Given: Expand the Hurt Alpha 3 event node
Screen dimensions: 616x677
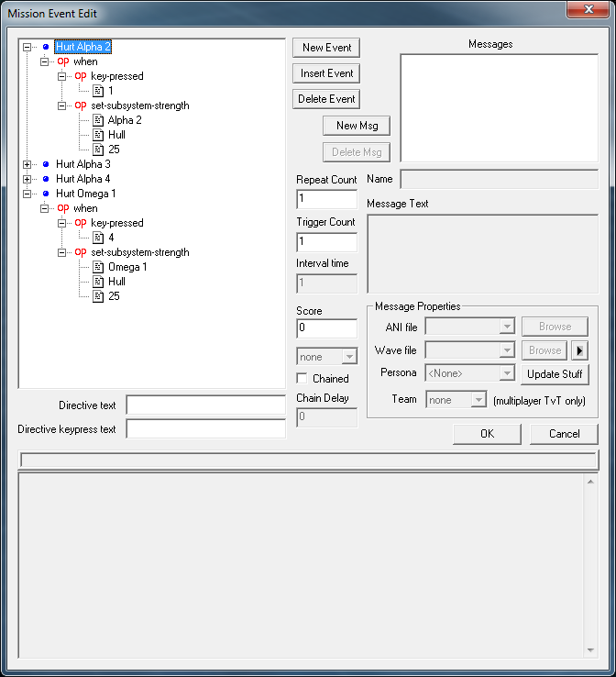Looking at the screenshot, I should 27,164.
